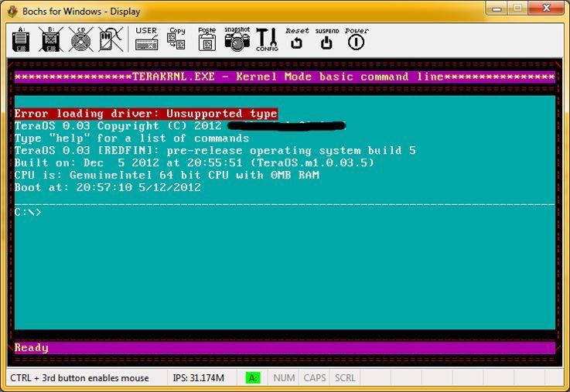This screenshot has width=570, height=392.
Task: Click the USER keyboard shortcut button
Action: point(146,39)
